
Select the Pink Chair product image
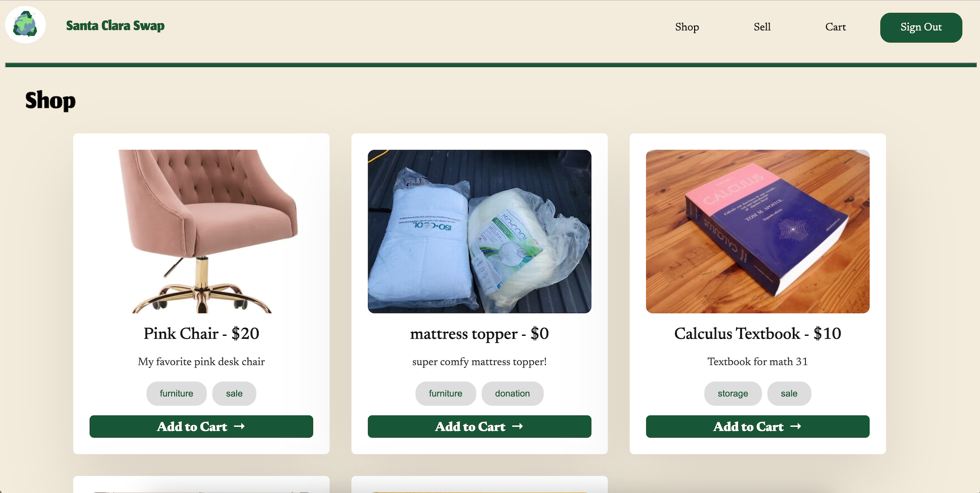(x=201, y=231)
